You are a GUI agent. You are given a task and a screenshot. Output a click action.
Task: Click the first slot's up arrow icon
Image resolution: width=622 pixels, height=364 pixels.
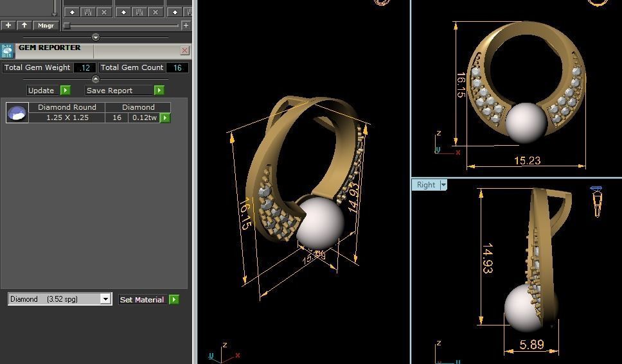pyautogui.click(x=72, y=12)
